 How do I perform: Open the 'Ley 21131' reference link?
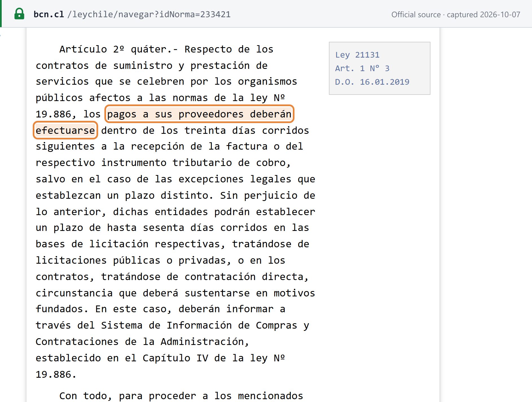(357, 55)
